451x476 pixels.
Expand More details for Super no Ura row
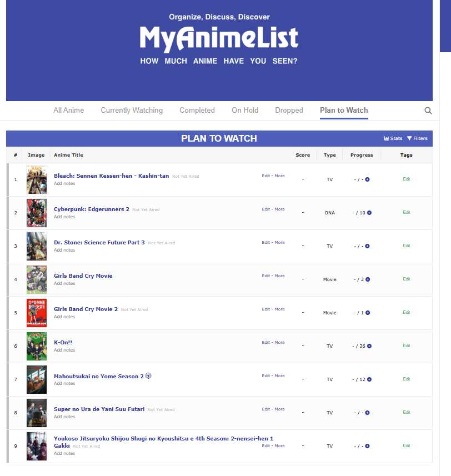pos(279,409)
